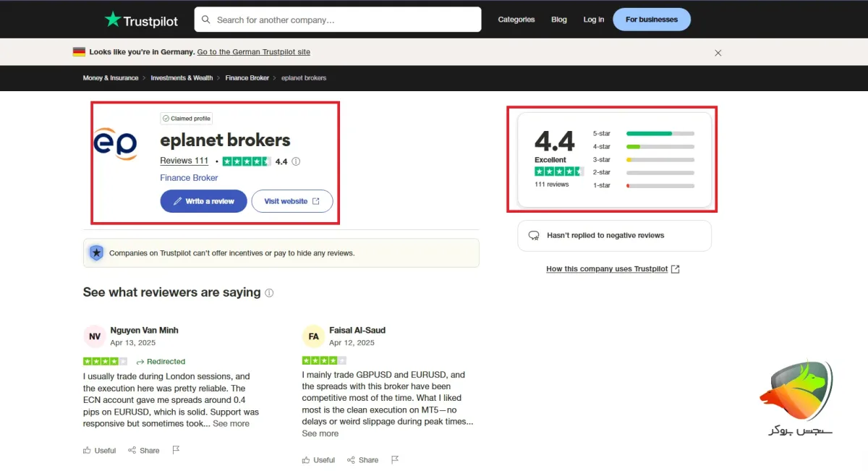
Task: Open the Reviews 111 link
Action: click(x=184, y=161)
